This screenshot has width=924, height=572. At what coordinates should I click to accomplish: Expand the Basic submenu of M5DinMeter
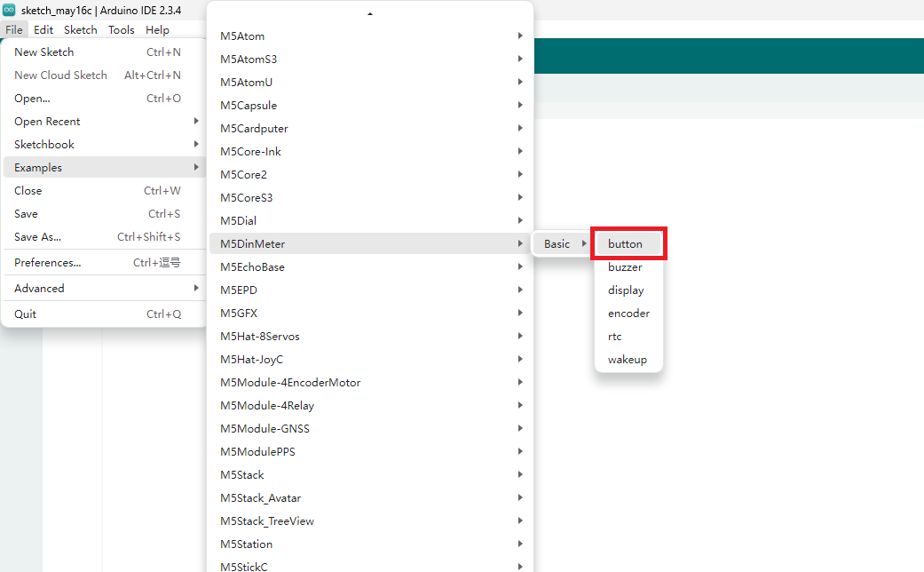(563, 243)
